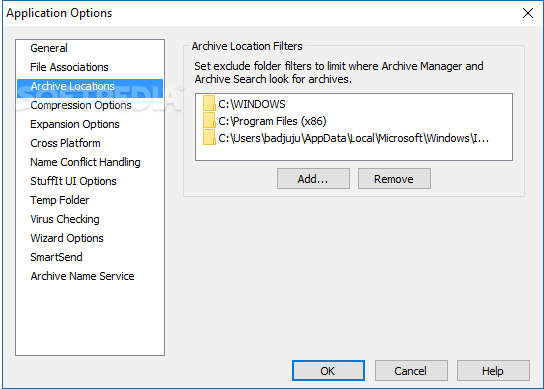This screenshot has width=544, height=389.
Task: Click the folder icon for Program Files (x86)
Action: pyautogui.click(x=209, y=120)
